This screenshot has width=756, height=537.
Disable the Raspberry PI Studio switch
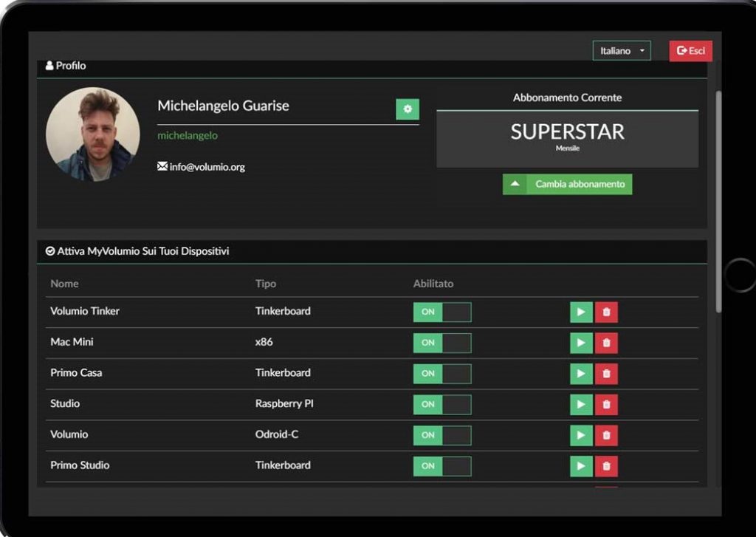point(442,405)
